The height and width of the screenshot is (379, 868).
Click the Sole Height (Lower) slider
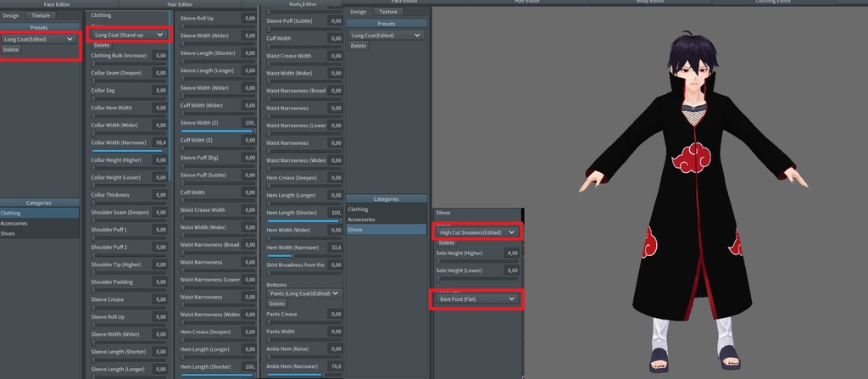coord(477,279)
